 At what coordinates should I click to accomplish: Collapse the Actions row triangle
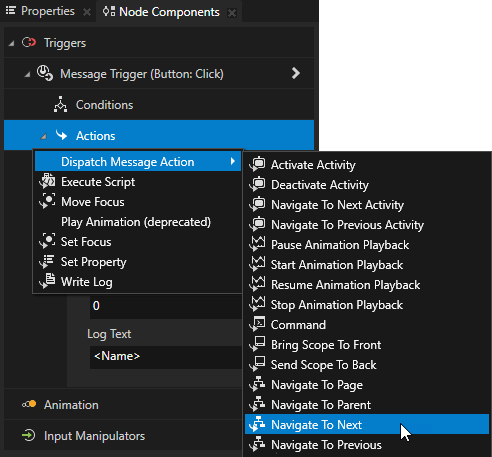[43, 136]
